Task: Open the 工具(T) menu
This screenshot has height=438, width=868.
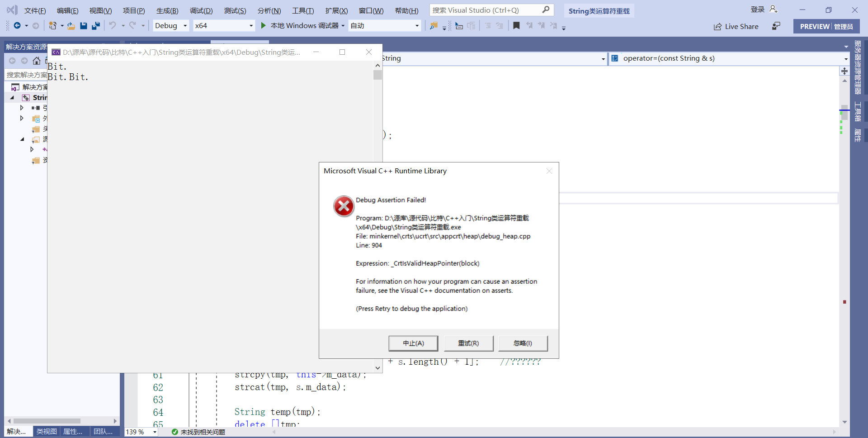Action: point(303,10)
